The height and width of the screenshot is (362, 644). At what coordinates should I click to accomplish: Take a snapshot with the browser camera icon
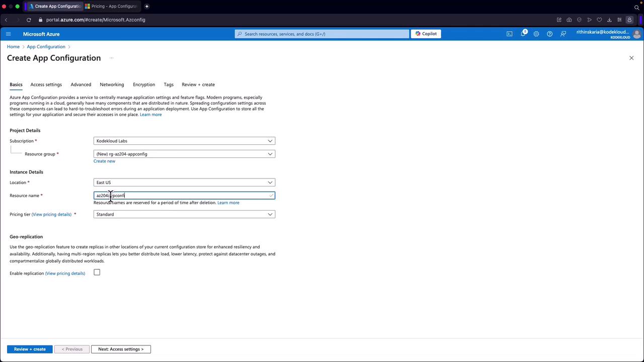click(569, 20)
